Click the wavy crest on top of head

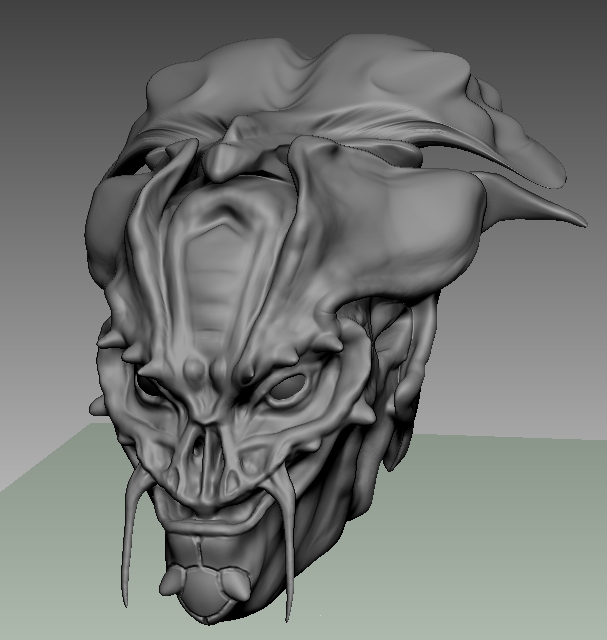[x=330, y=80]
